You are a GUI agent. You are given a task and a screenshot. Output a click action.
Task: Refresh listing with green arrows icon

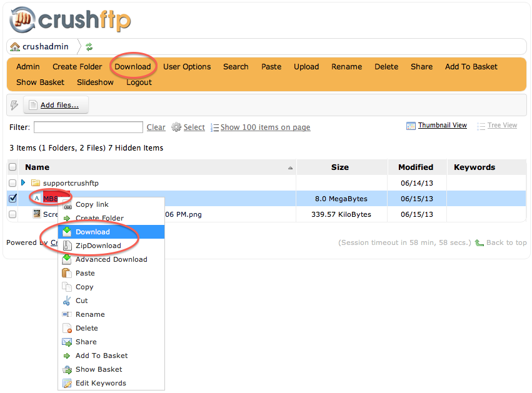coord(89,47)
